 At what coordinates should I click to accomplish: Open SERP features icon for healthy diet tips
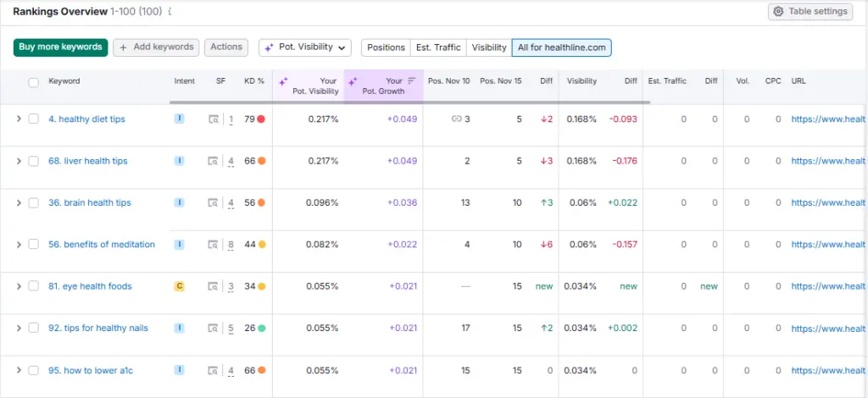214,119
